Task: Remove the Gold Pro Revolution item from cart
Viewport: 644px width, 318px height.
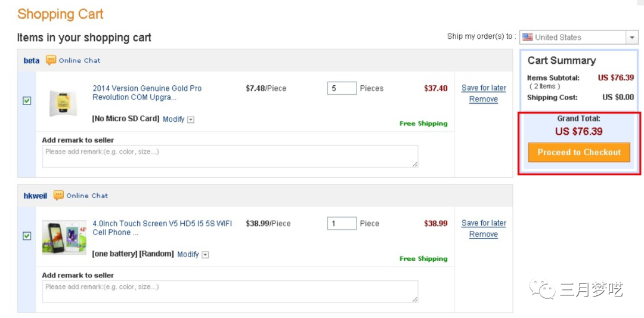Action: 484,100
